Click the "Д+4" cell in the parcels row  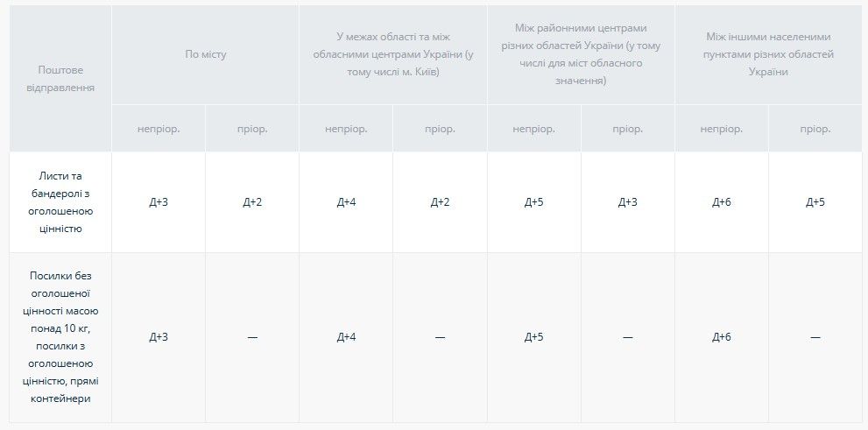tap(346, 337)
